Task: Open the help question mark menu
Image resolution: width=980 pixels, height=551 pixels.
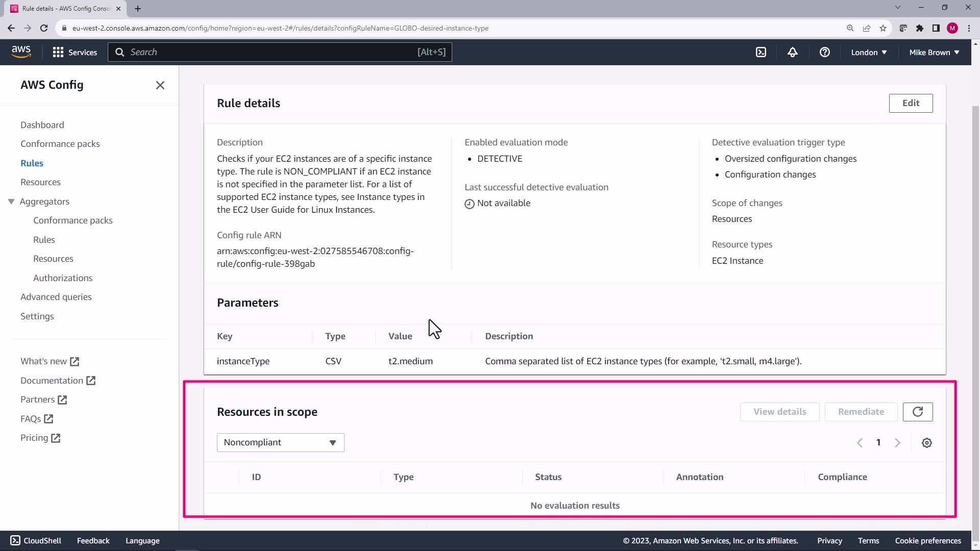Action: pos(824,52)
